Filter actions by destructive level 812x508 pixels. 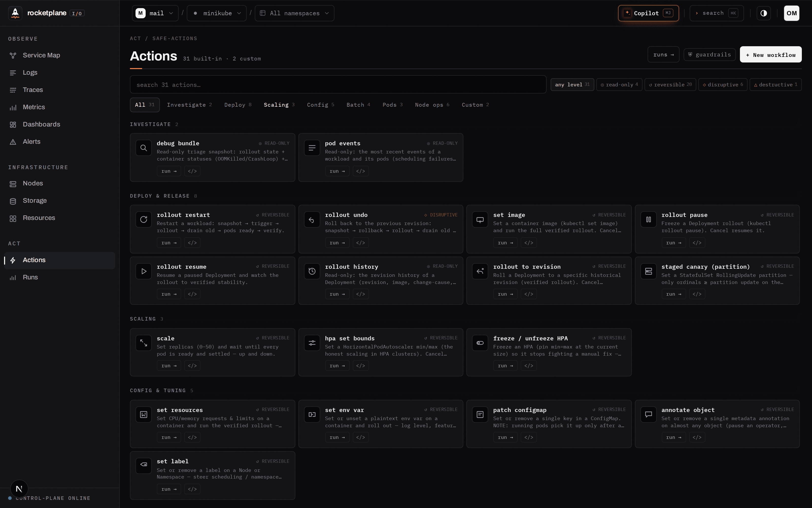coord(775,85)
